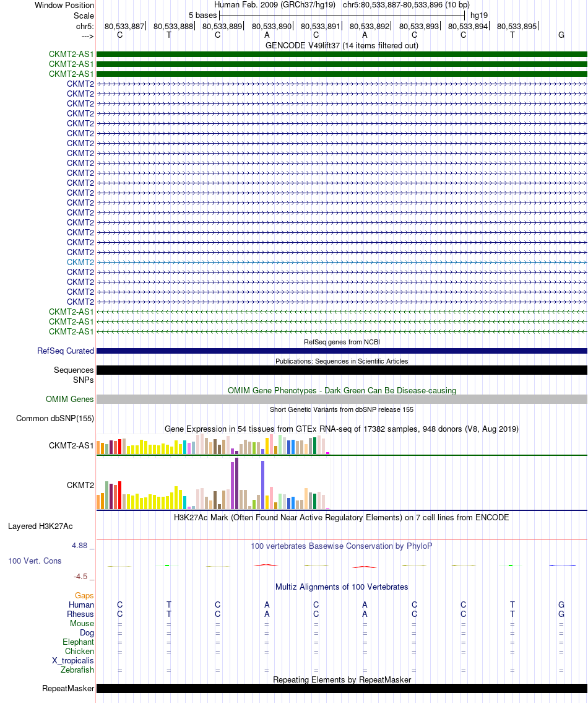This screenshot has width=588, height=703.
Task: Click position label 80,533,895
Action: tap(517, 27)
